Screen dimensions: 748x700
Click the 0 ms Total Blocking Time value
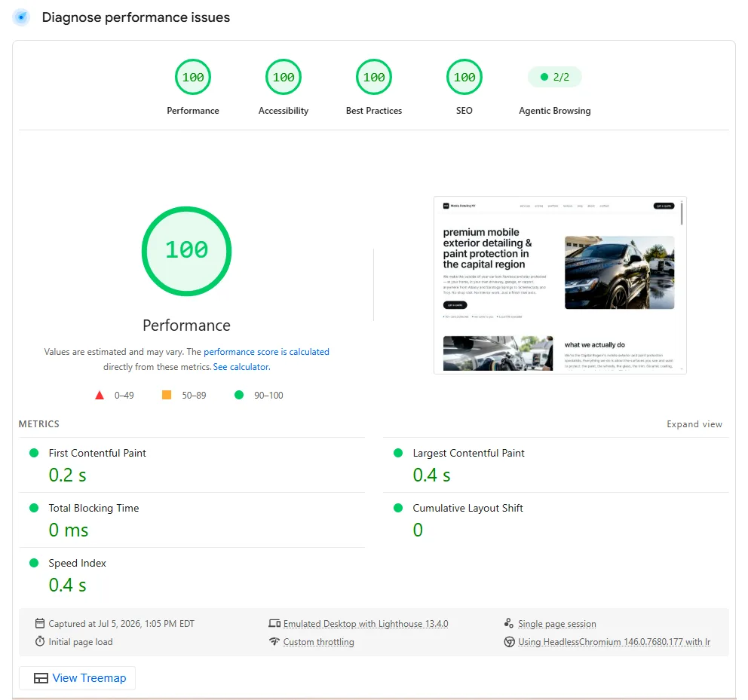pos(68,530)
